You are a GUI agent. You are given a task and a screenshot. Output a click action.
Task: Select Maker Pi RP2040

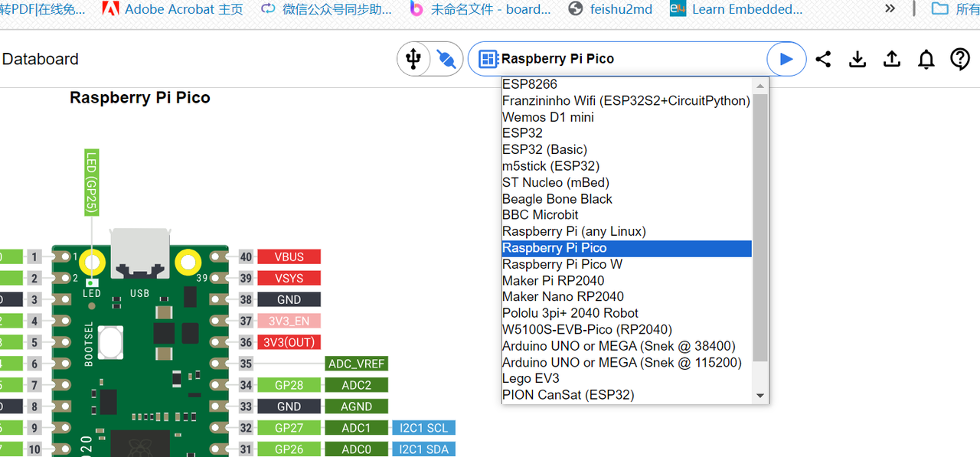coord(626,281)
